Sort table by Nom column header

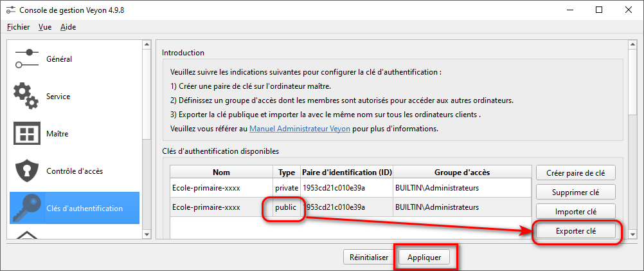[221, 172]
